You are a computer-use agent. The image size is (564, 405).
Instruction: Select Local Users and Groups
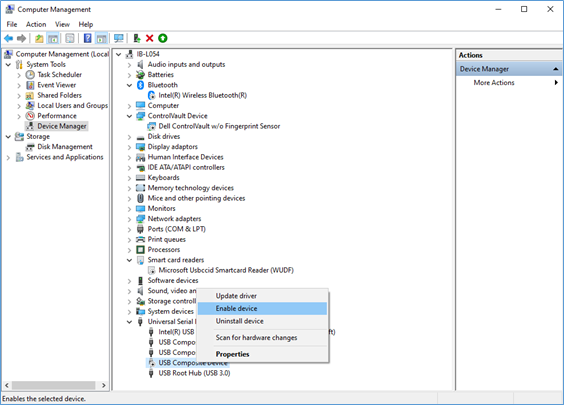tap(72, 105)
